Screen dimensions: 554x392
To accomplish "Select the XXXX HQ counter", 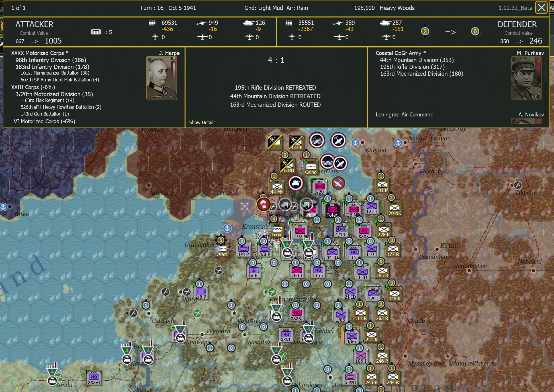I will (x=364, y=231).
